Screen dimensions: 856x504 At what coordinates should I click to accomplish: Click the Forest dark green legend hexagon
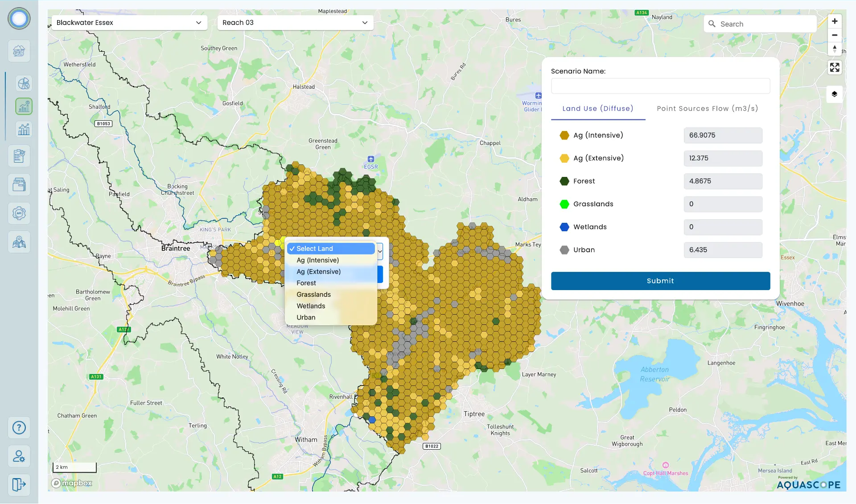click(x=564, y=181)
